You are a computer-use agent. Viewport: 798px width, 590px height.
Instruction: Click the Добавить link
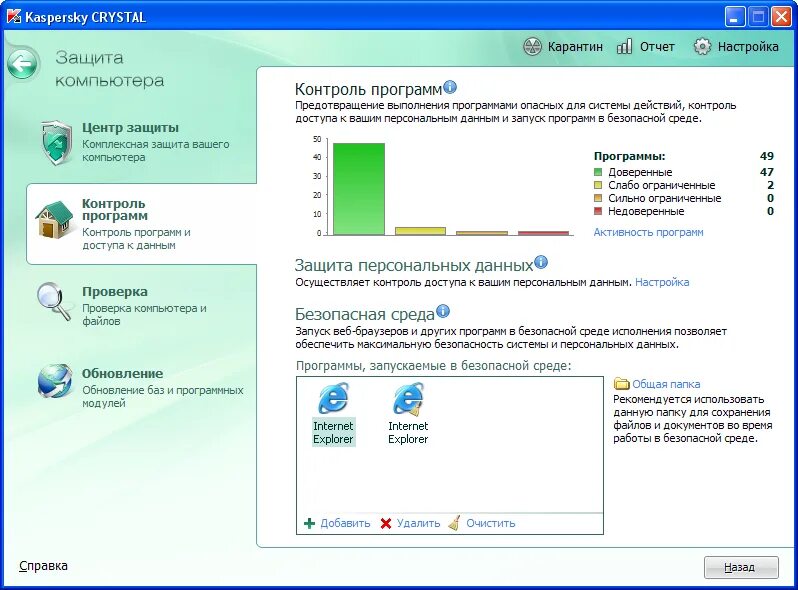click(x=345, y=523)
